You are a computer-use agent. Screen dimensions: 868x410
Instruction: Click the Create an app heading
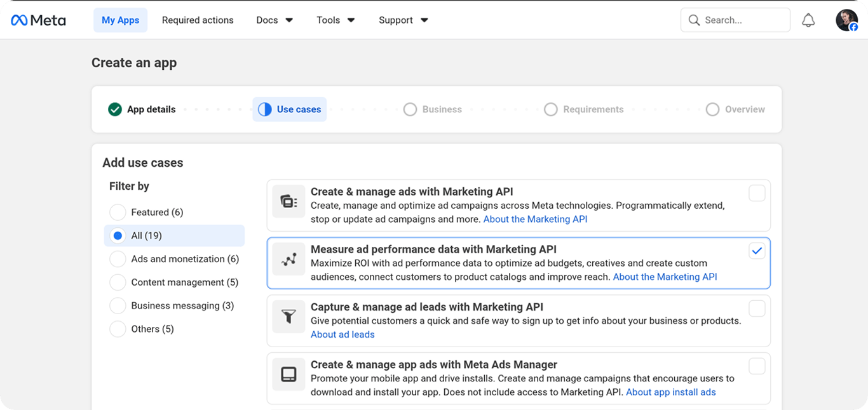click(x=134, y=63)
